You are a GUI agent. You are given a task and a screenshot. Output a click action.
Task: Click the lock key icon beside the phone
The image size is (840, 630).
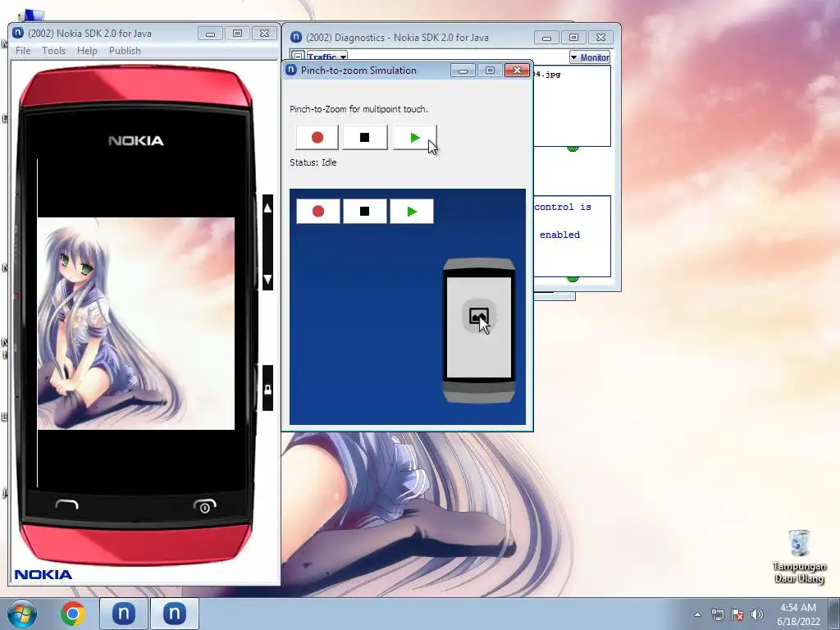[x=267, y=388]
